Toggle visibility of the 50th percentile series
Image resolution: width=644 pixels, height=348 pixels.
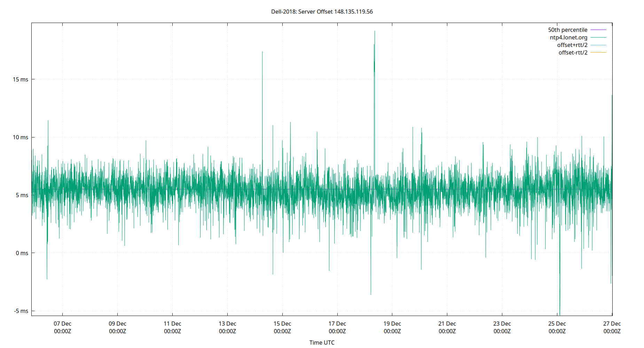point(568,30)
